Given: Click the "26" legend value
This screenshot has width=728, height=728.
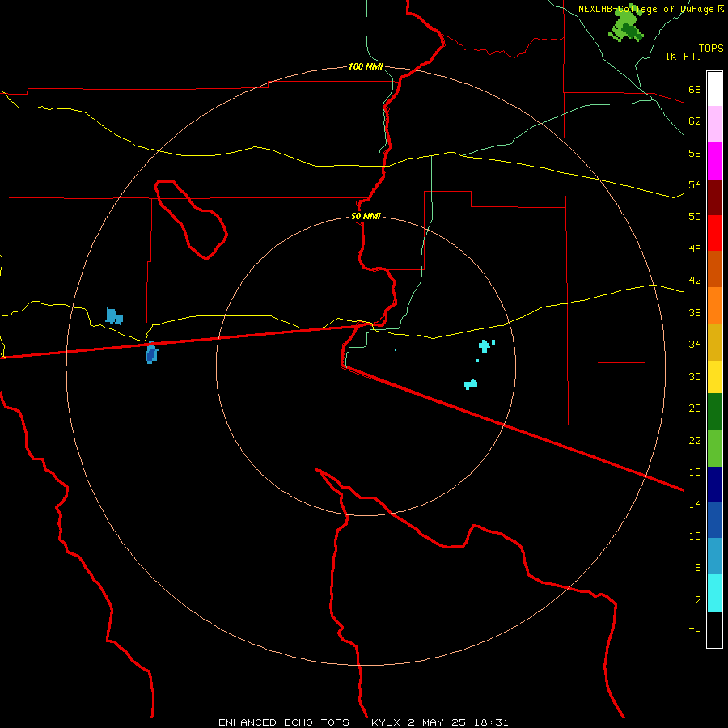Looking at the screenshot, I should click(695, 408).
